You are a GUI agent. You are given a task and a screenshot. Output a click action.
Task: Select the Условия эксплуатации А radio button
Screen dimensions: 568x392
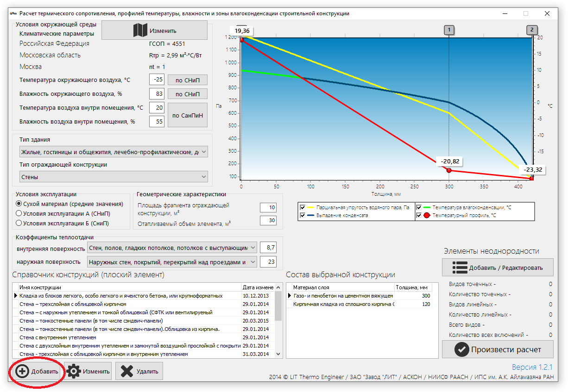[19, 213]
